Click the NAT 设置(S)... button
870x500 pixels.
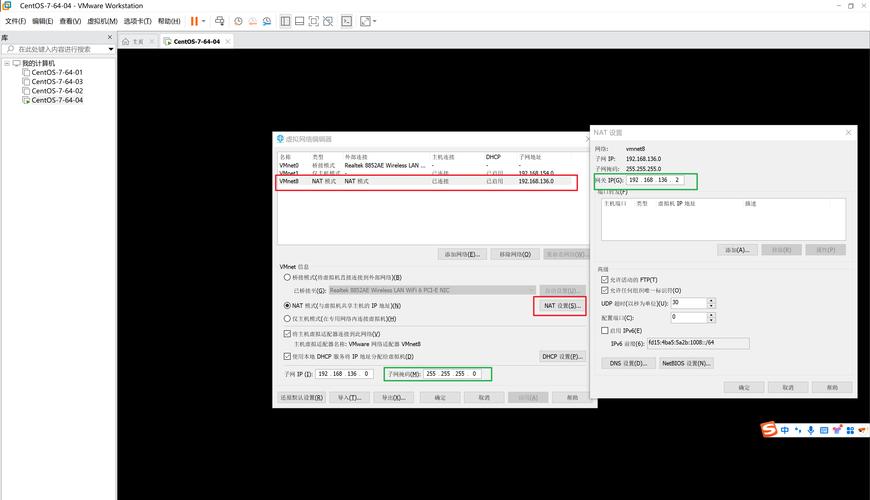point(560,305)
